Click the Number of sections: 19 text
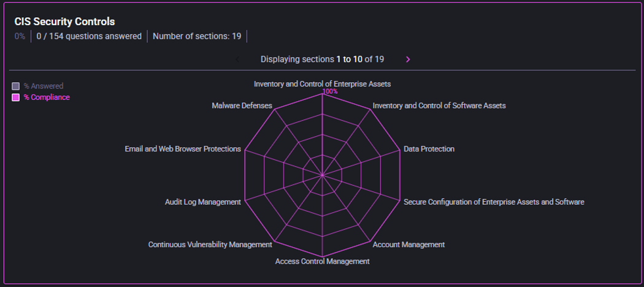Image resolution: width=644 pixels, height=287 pixels. [x=197, y=36]
